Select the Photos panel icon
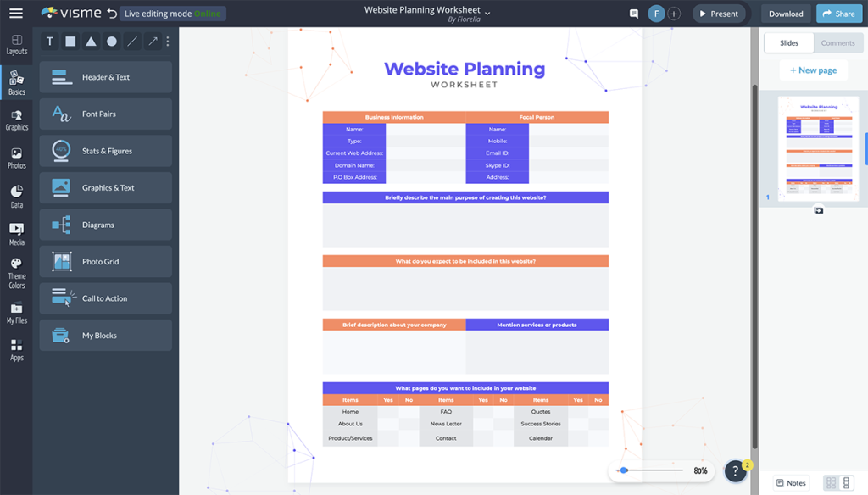 tap(16, 157)
